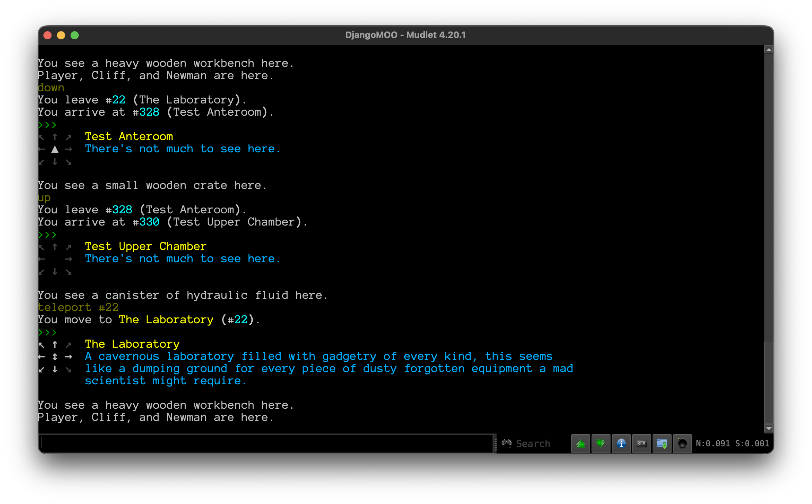Click the "up" command echo
This screenshot has width=812, height=504.
click(x=44, y=198)
